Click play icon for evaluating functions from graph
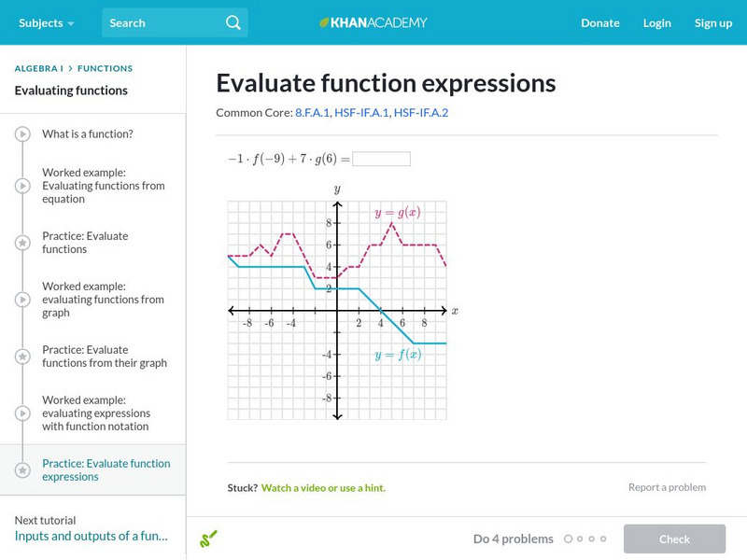This screenshot has height=560, width=747. tap(22, 299)
